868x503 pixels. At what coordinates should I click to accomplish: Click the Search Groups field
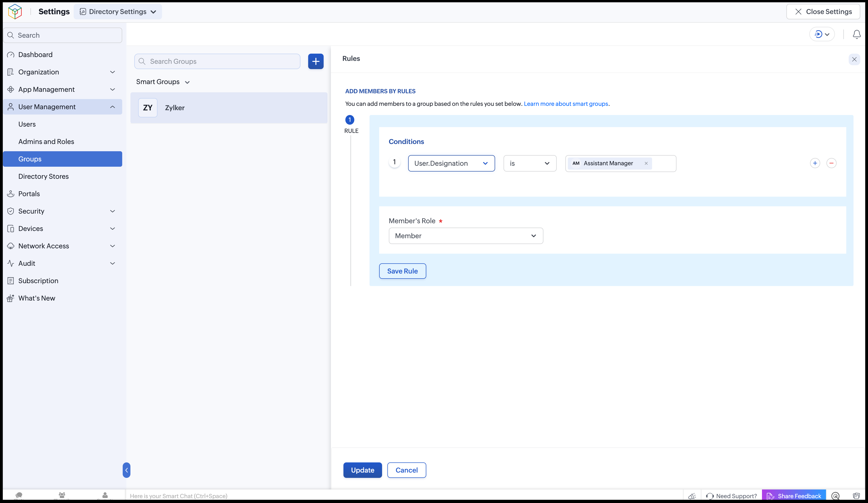[217, 61]
